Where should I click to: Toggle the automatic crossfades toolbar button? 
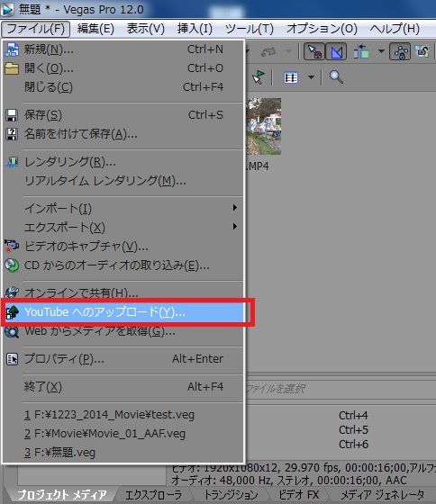(336, 51)
